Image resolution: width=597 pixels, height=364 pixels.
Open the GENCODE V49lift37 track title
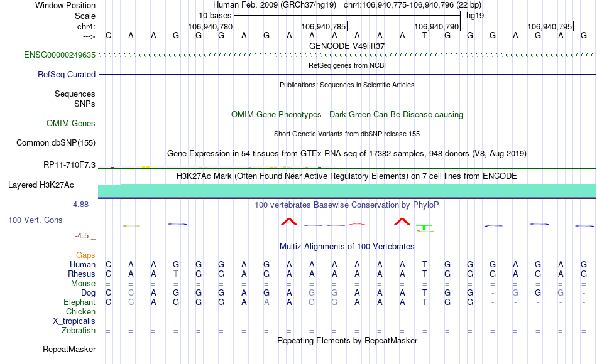click(347, 46)
